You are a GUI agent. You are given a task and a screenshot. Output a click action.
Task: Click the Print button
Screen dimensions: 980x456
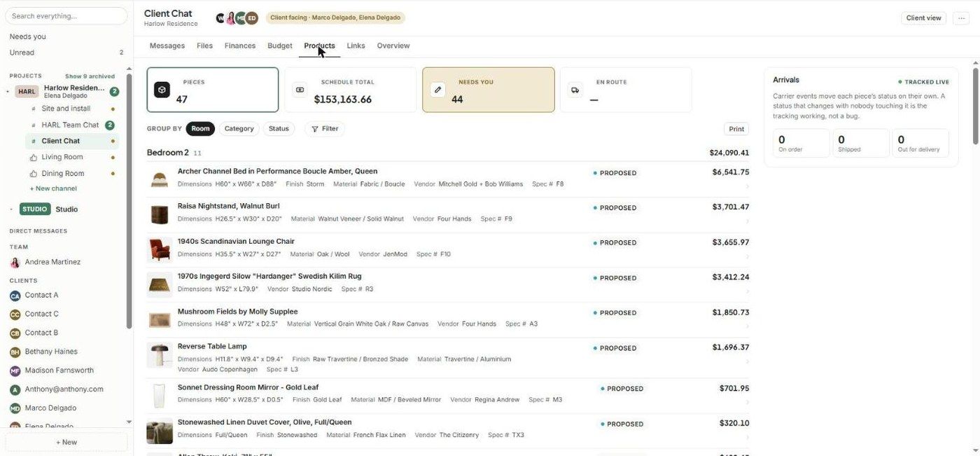pos(736,129)
